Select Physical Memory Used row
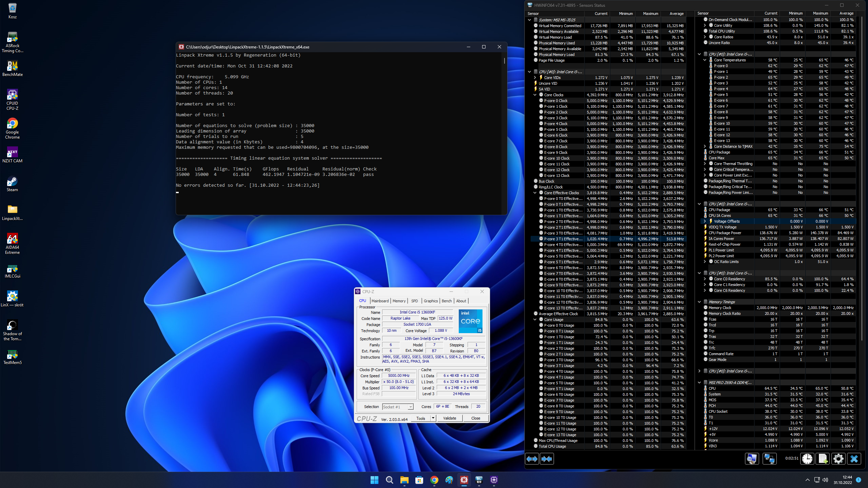This screenshot has width=868, height=488. point(608,43)
